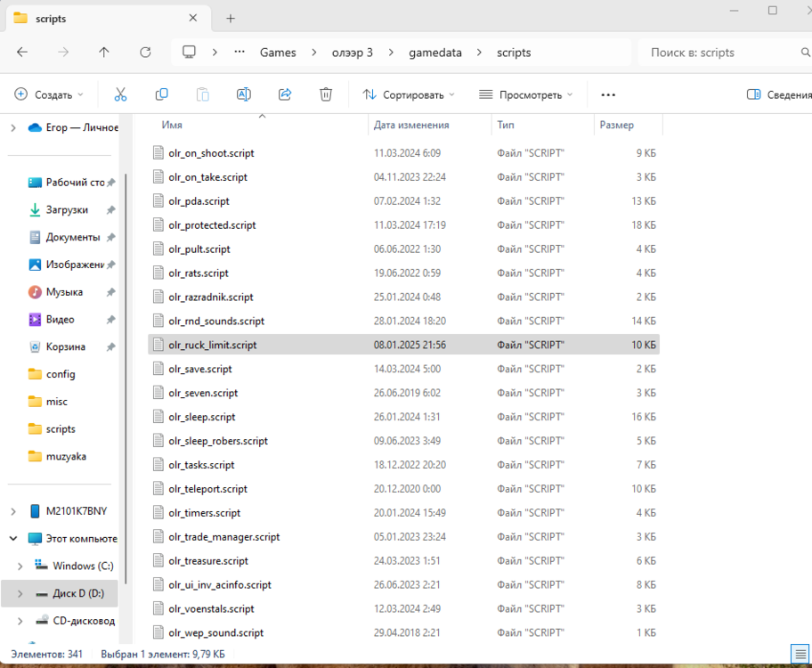Image resolution: width=812 pixels, height=668 pixels.
Task: Open the Сортировать sort dropdown
Action: tap(408, 94)
